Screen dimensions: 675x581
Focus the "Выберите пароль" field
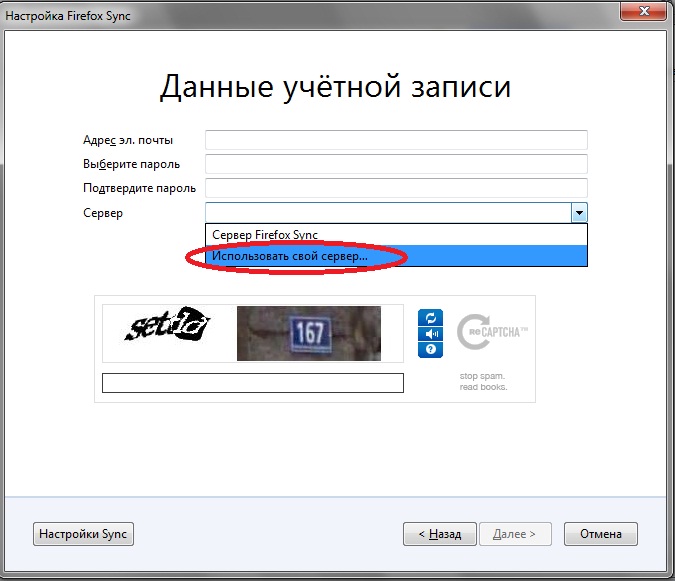coord(396,164)
